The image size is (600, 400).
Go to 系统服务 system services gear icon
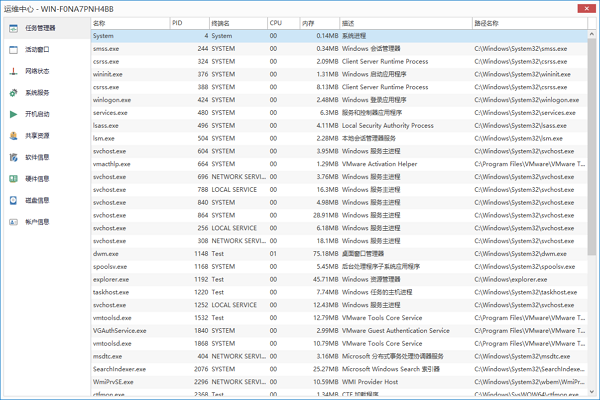coord(13,93)
